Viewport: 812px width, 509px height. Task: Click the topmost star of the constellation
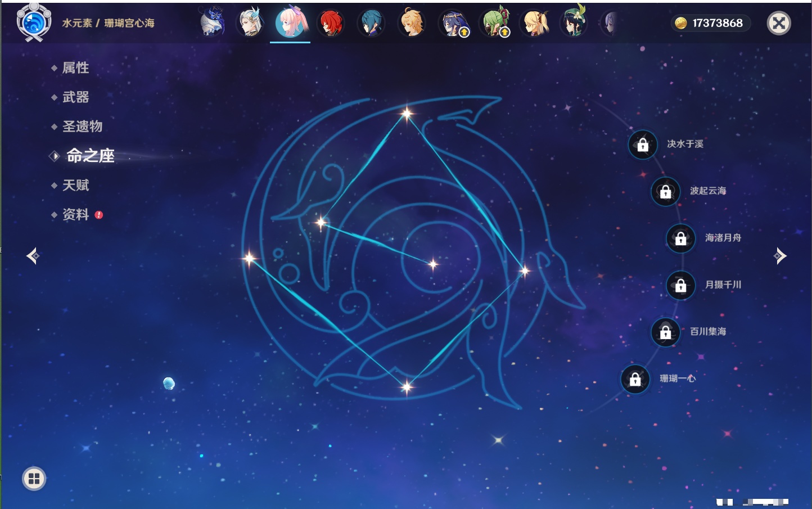407,114
